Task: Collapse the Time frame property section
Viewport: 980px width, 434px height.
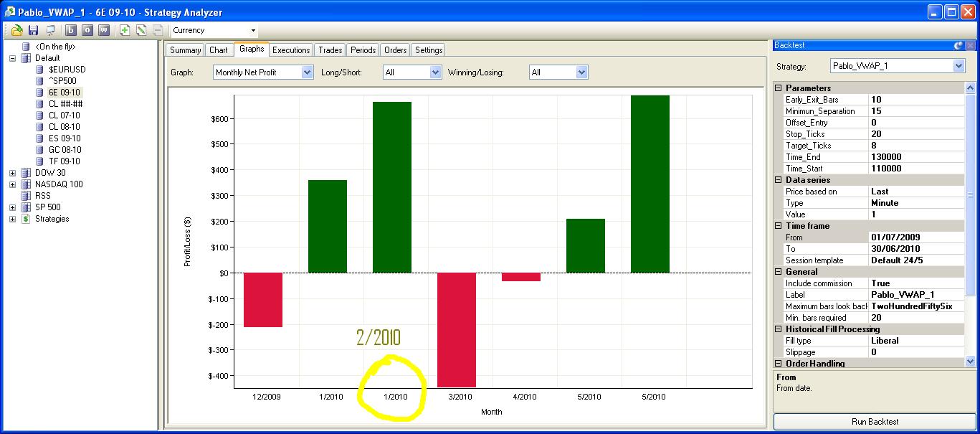Action: point(779,226)
